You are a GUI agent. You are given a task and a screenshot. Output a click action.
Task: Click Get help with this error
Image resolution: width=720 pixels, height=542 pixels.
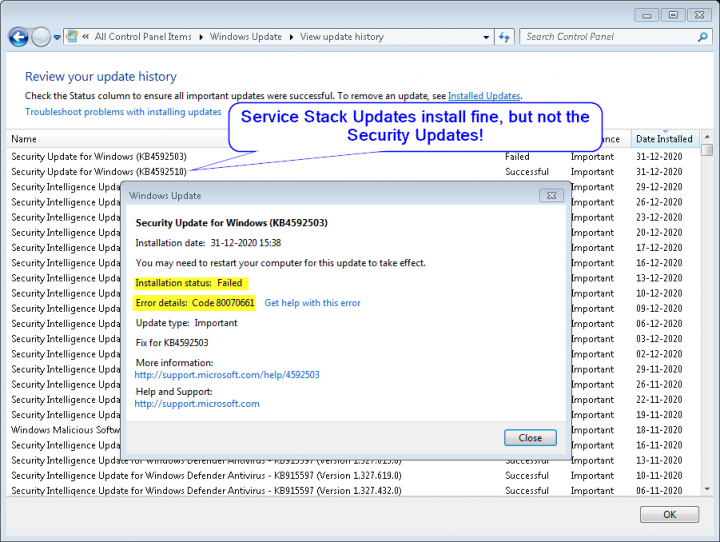point(312,303)
